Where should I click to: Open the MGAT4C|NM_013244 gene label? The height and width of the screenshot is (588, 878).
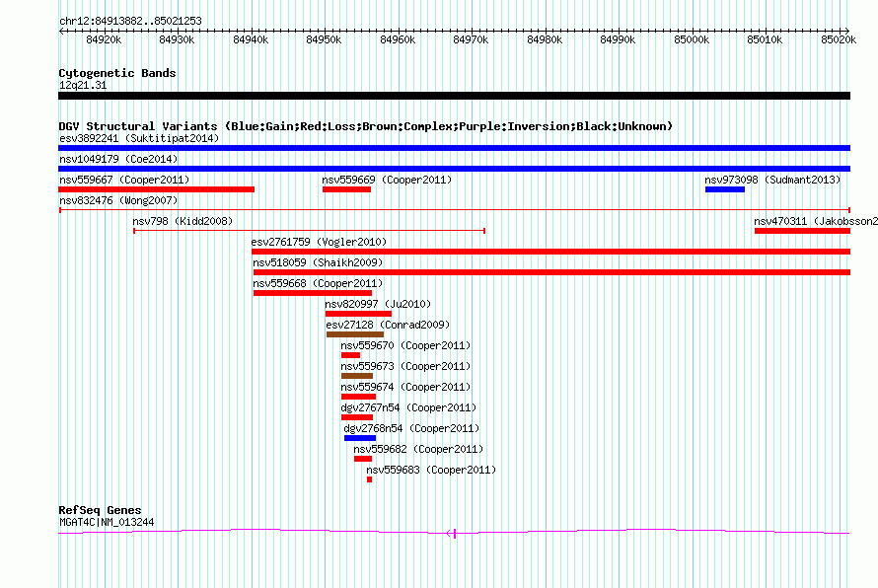107,523
